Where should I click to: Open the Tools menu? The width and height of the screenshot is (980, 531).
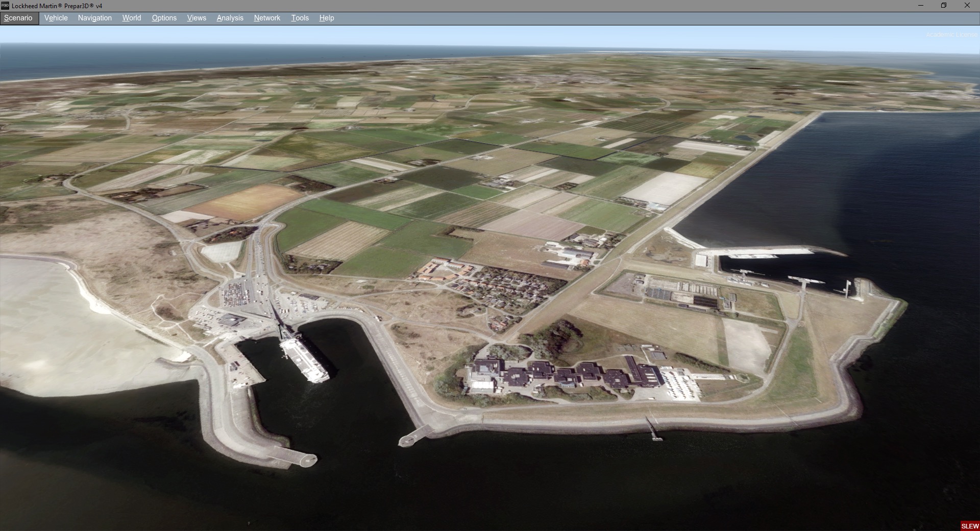point(300,18)
